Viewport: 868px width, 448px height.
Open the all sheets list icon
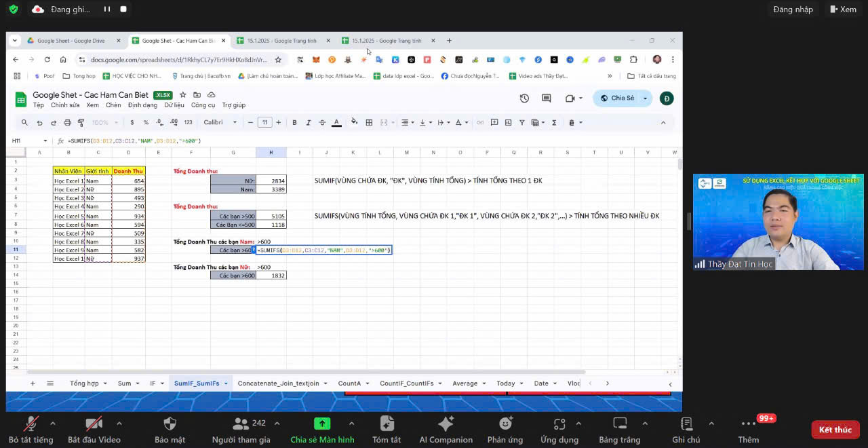(x=50, y=384)
